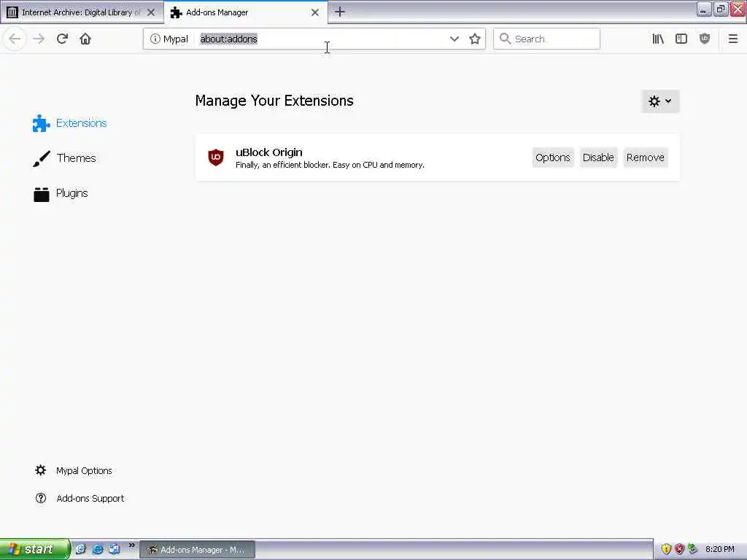Image resolution: width=747 pixels, height=560 pixels.
Task: Click the 8:20 PM system clock
Action: 720,550
